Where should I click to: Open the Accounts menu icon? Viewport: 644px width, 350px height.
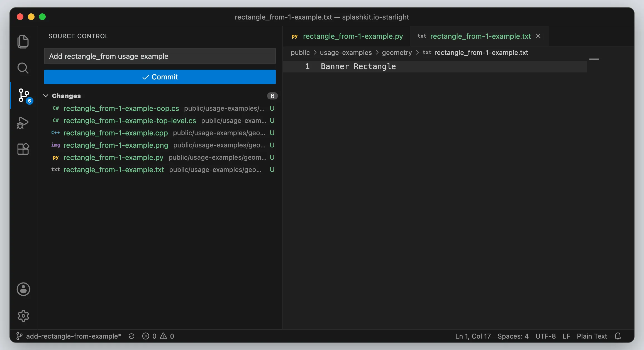(x=23, y=289)
